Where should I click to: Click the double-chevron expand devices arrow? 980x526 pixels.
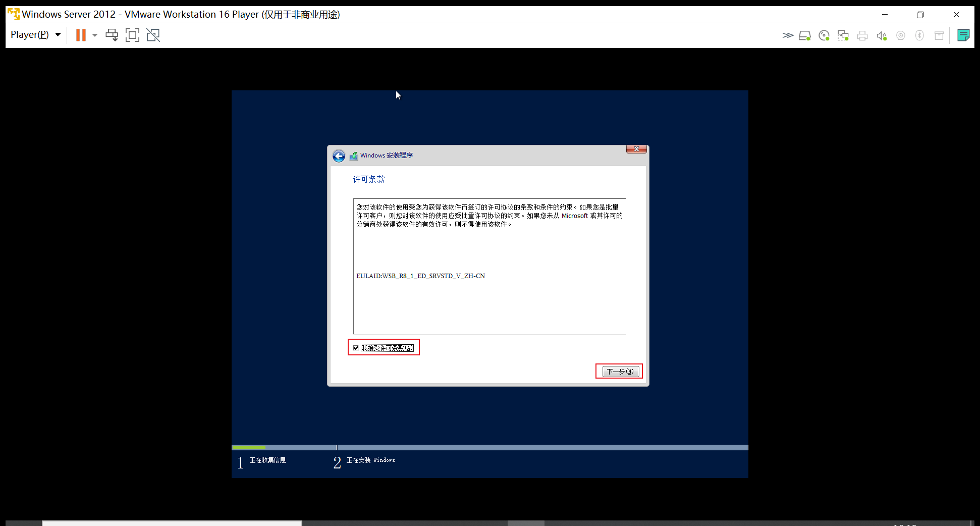click(788, 35)
